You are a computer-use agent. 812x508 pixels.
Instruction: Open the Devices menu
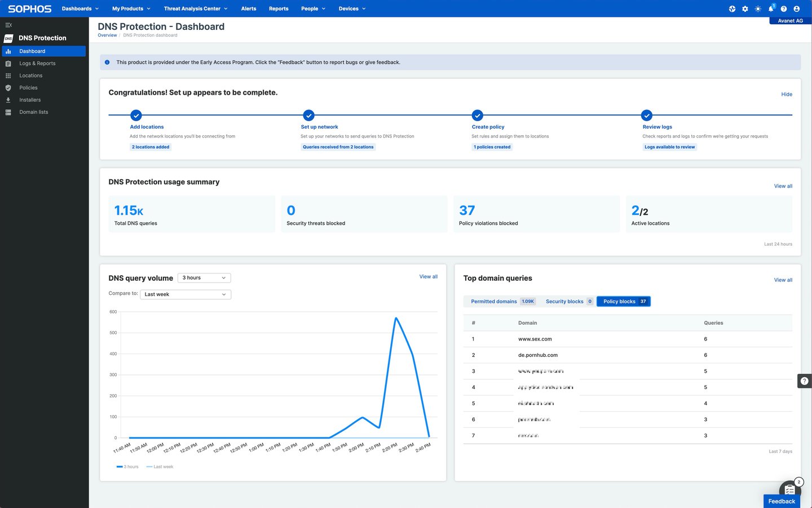click(x=352, y=8)
